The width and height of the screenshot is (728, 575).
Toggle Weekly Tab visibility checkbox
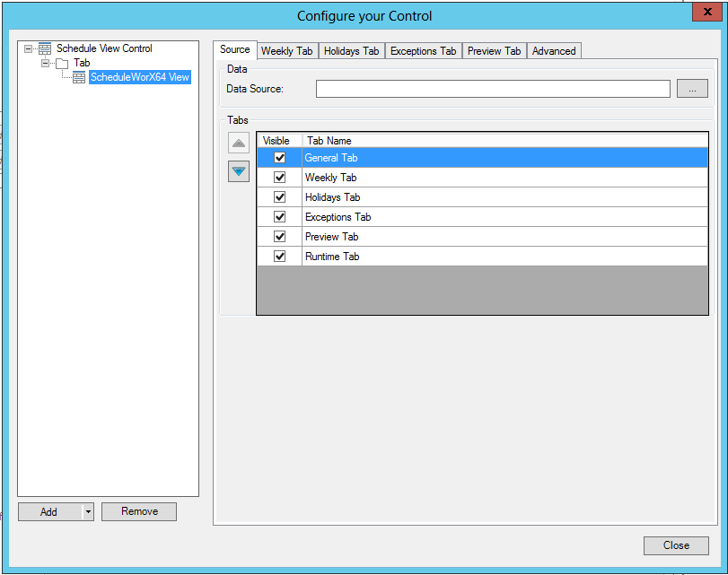[x=279, y=178]
